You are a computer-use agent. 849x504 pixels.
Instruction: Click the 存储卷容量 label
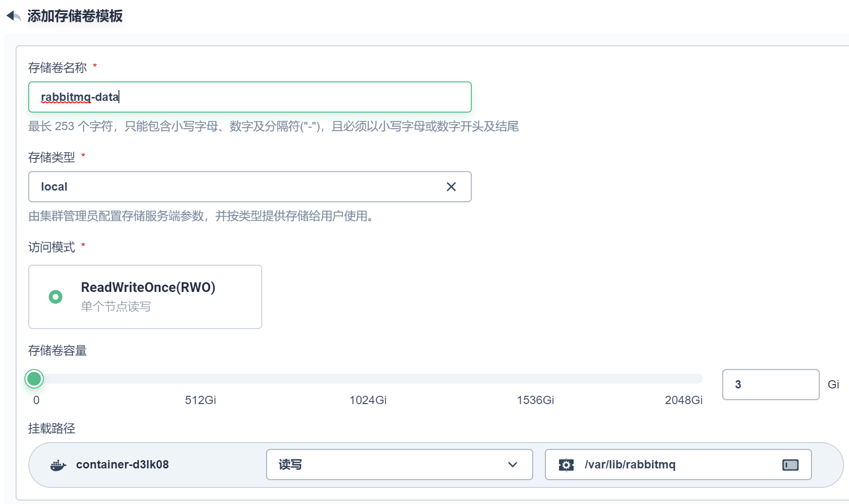coord(58,350)
